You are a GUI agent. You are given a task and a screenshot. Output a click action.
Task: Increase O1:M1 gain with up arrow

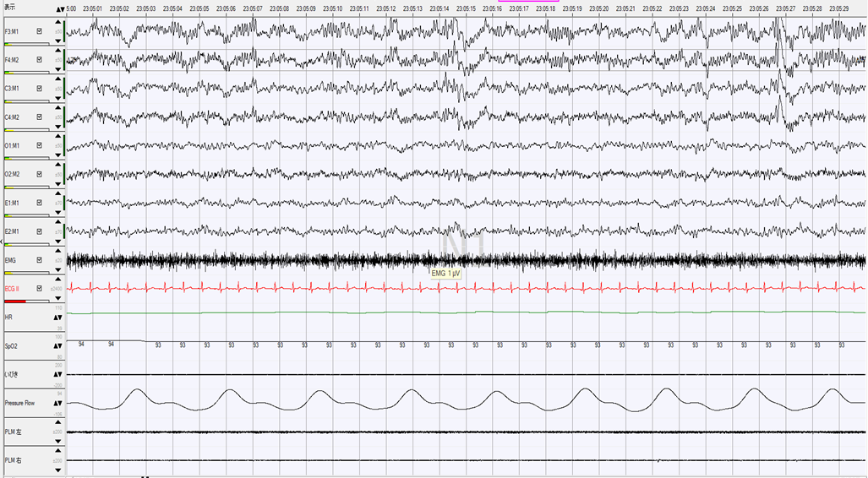tap(58, 137)
